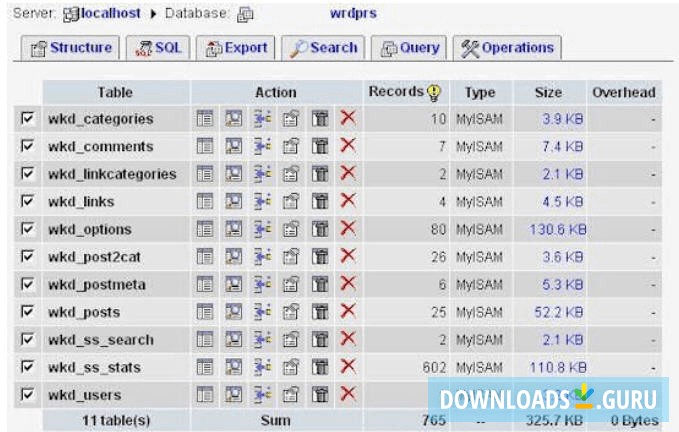Click Browse icon in wkd_comments row
The width and height of the screenshot is (679, 432).
[x=204, y=146]
